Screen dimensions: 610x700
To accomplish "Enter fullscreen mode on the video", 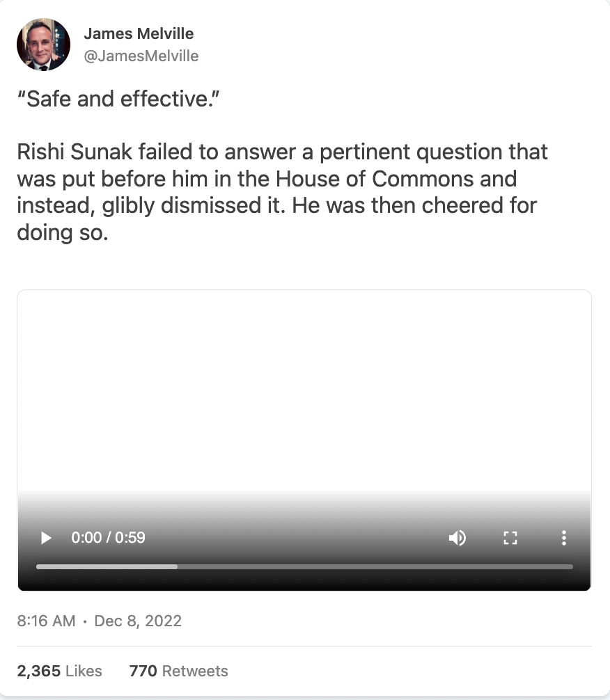I will click(510, 538).
